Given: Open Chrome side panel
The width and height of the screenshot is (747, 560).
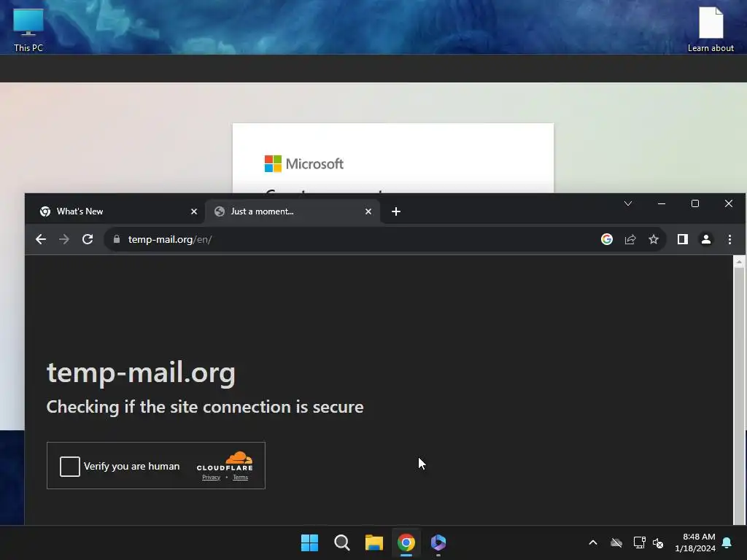Looking at the screenshot, I should pyautogui.click(x=683, y=239).
